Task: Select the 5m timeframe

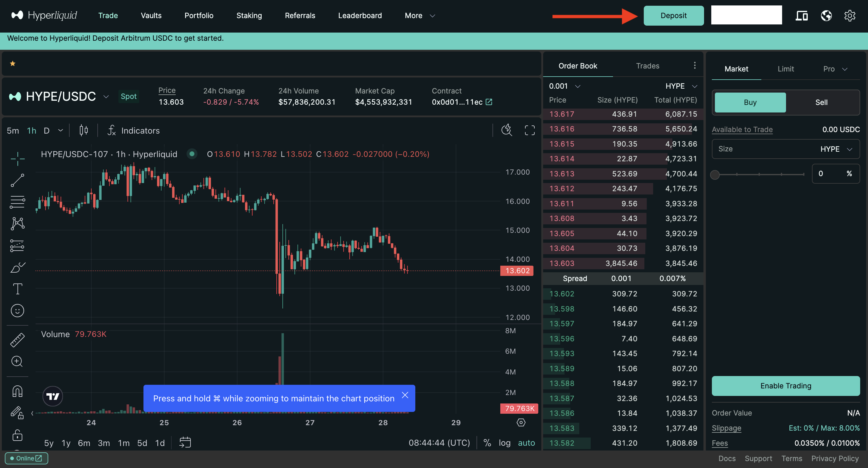Action: click(x=13, y=131)
